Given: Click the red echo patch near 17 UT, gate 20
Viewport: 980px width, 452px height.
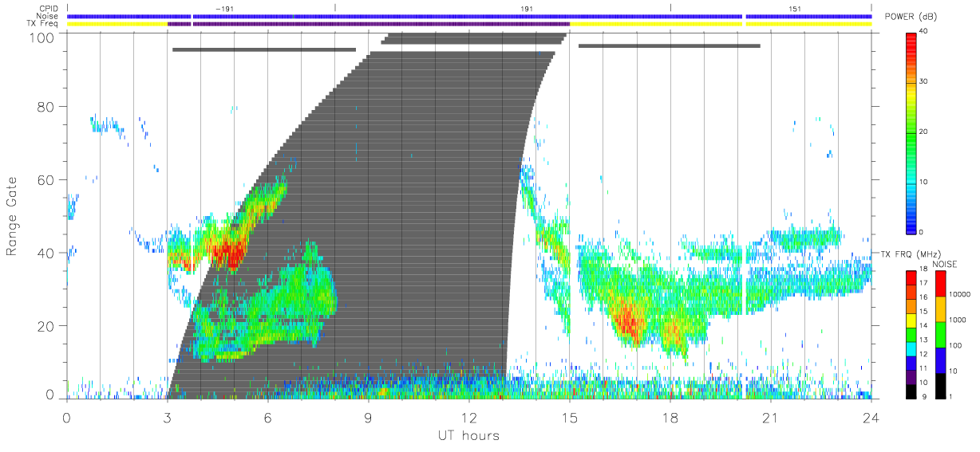Looking at the screenshot, I should 630,323.
